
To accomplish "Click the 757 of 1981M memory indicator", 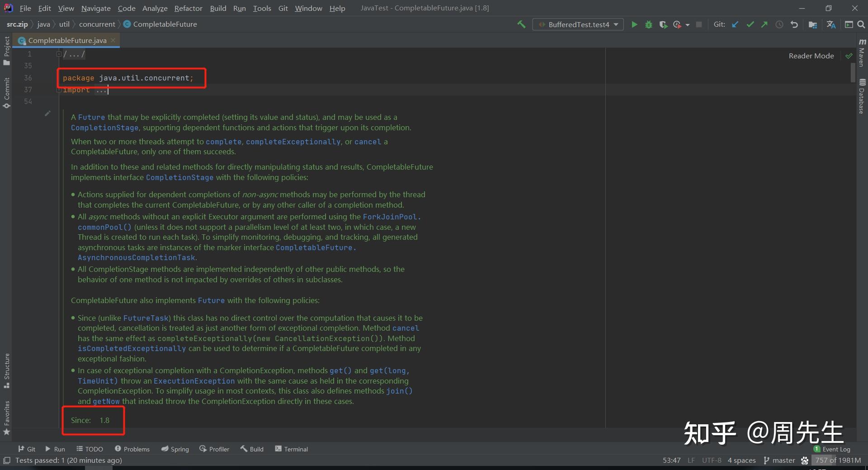I will [838, 460].
